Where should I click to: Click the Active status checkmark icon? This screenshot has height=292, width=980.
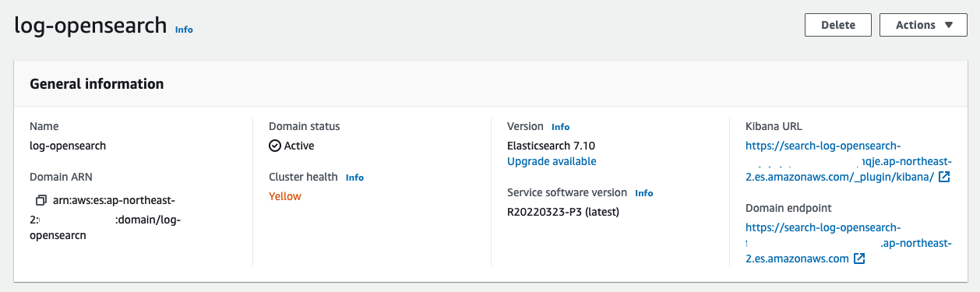point(274,146)
